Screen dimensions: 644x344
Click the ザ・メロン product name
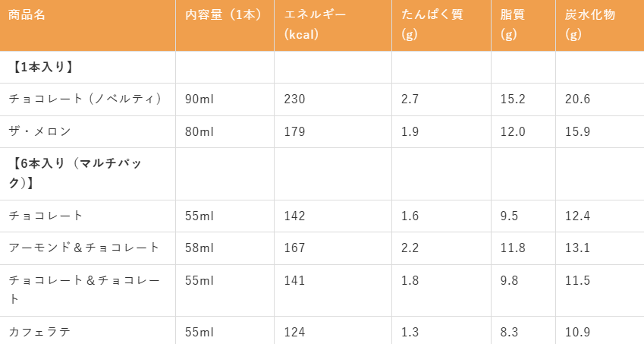[40, 131]
